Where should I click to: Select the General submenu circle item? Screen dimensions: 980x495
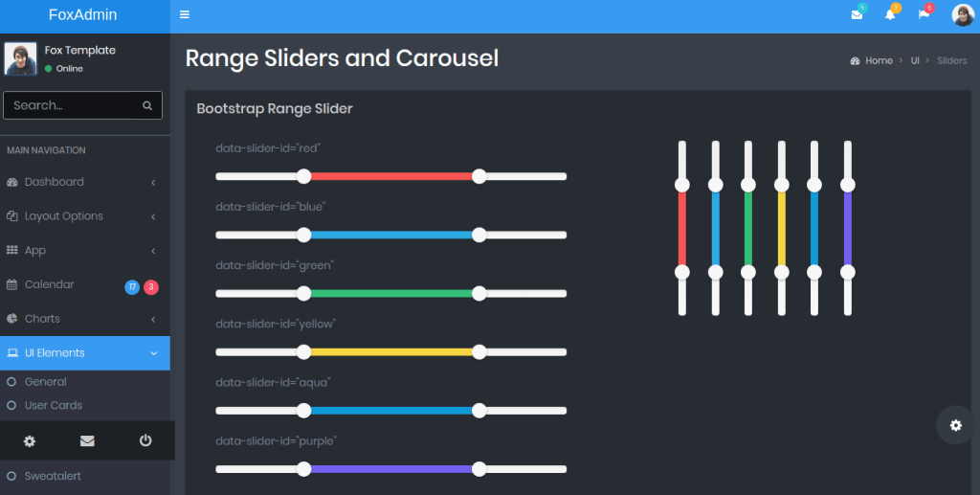click(x=45, y=382)
